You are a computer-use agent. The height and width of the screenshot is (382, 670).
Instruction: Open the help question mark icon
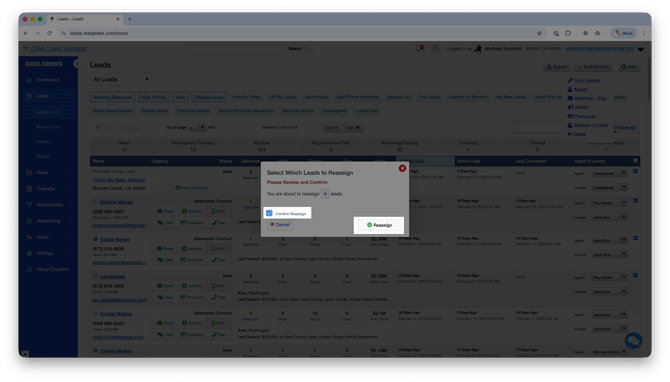pyautogui.click(x=435, y=49)
